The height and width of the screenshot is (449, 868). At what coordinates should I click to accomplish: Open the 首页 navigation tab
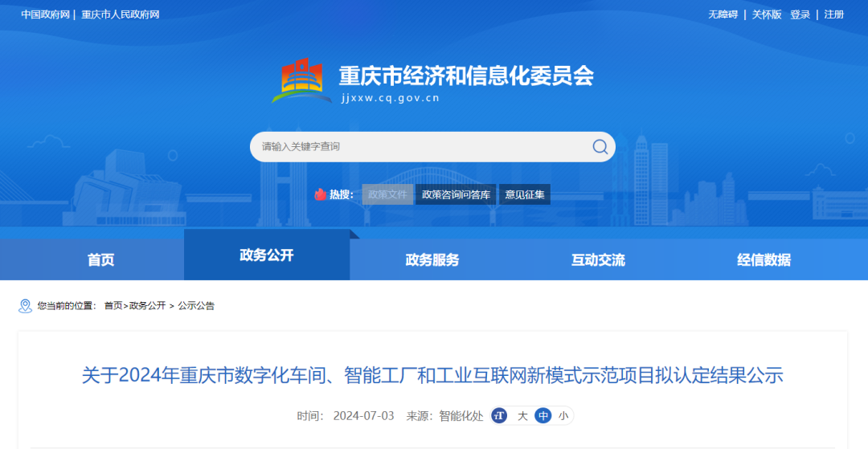pyautogui.click(x=100, y=260)
